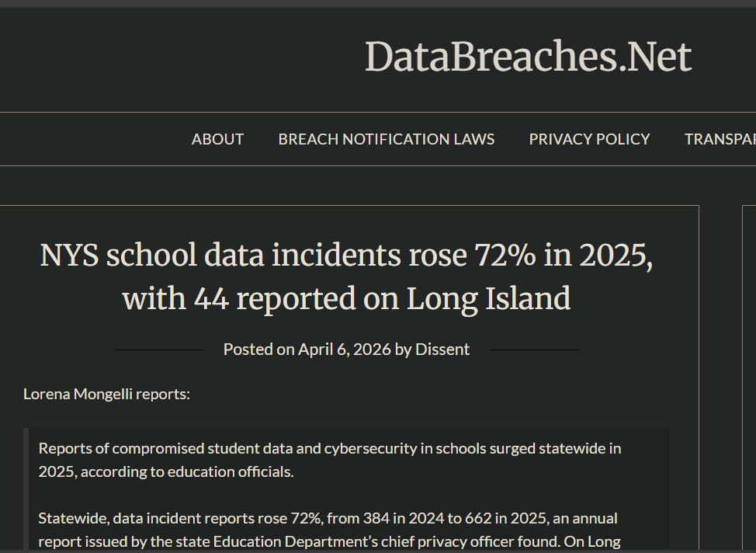Click the 'Posted on' label text
The height and width of the screenshot is (553, 756).
(258, 350)
